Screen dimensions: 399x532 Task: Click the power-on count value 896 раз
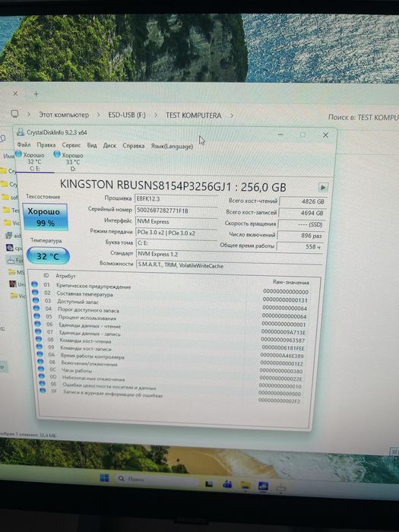(x=300, y=236)
